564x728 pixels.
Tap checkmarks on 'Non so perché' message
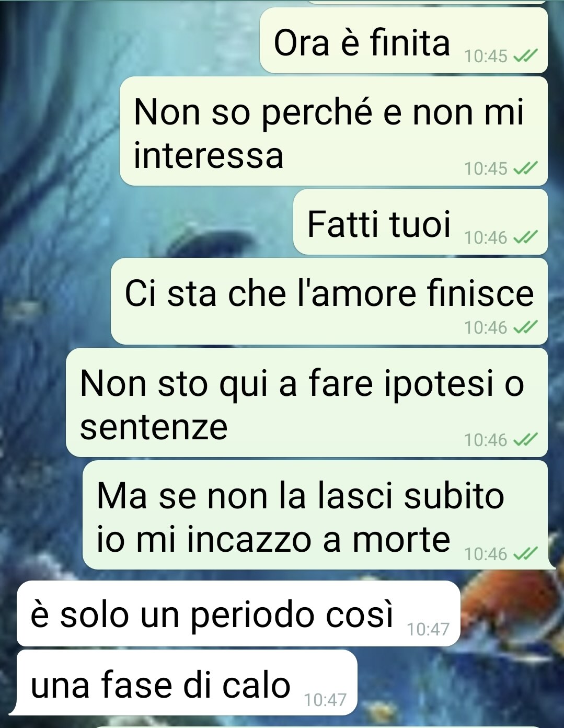[525, 168]
